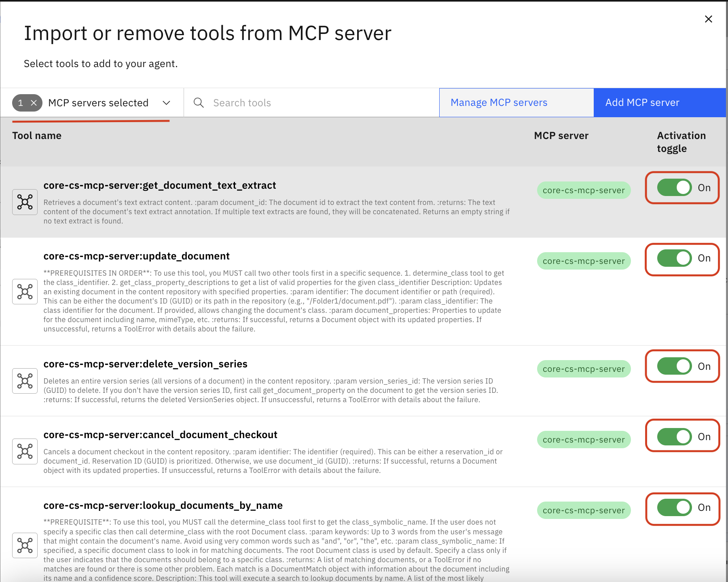Disable the get_document_text_extract tool
The width and height of the screenshot is (728, 582).
pyautogui.click(x=674, y=188)
